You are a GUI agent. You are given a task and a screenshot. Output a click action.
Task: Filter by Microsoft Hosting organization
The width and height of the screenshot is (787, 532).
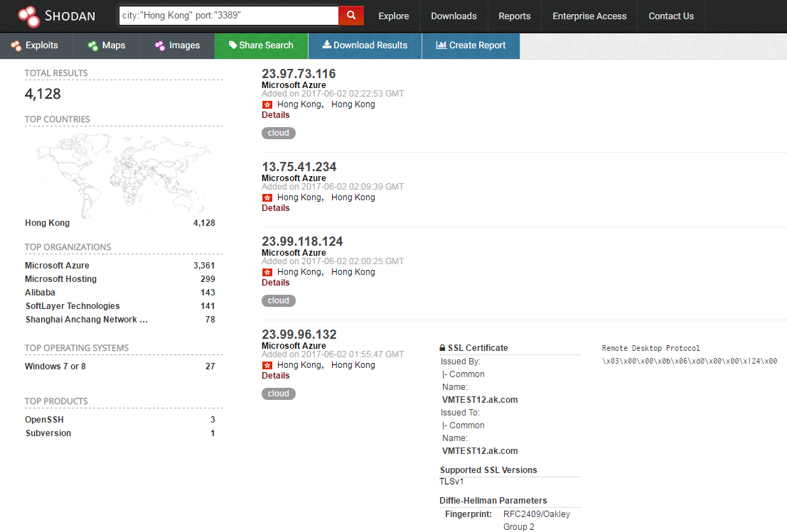(60, 279)
